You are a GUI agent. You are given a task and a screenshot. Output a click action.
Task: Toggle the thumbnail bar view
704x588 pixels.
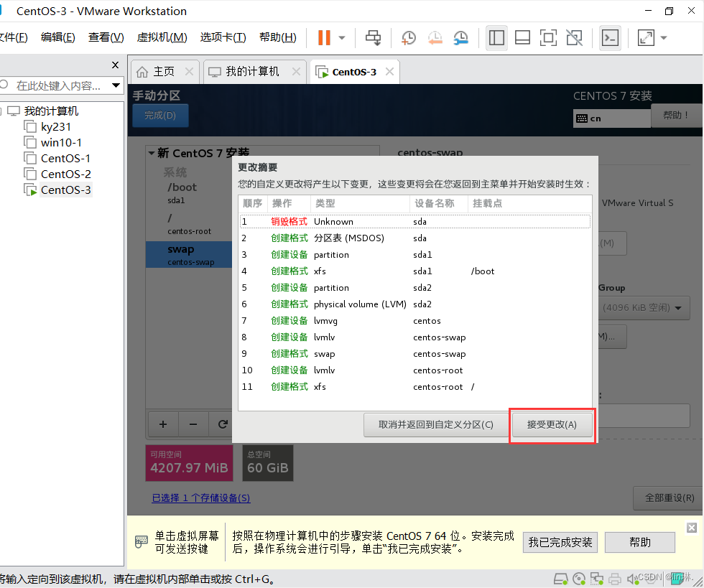pyautogui.click(x=522, y=38)
